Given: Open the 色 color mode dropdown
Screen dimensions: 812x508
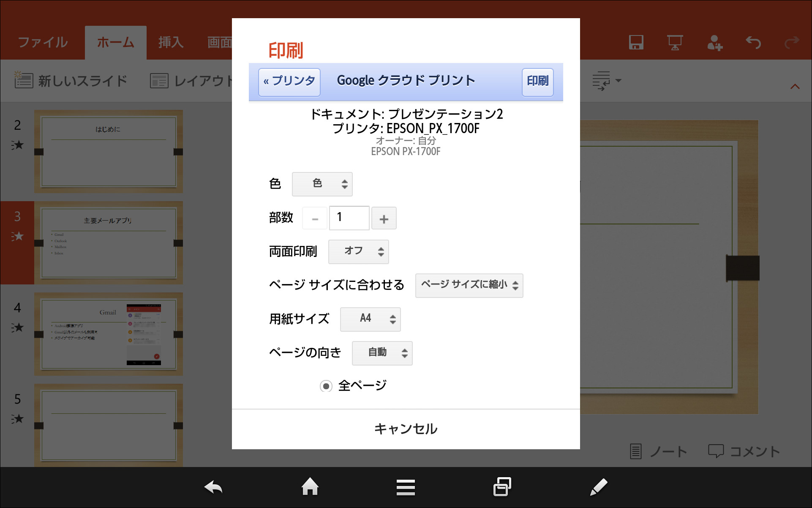Looking at the screenshot, I should (322, 184).
